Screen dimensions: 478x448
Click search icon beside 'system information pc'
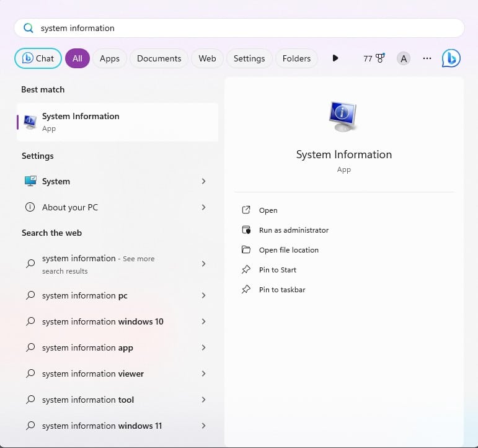point(30,295)
